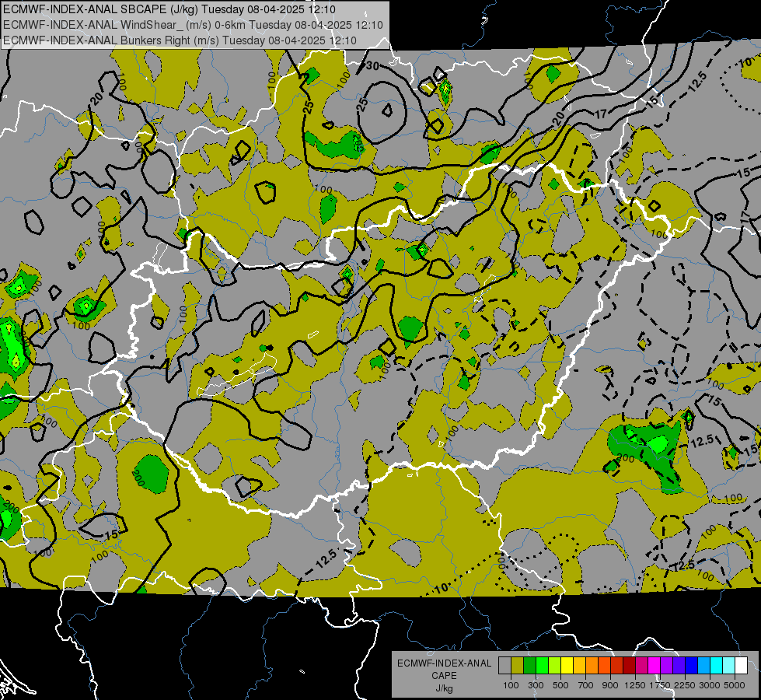Click the legend tick label 1250

[x=635, y=685]
